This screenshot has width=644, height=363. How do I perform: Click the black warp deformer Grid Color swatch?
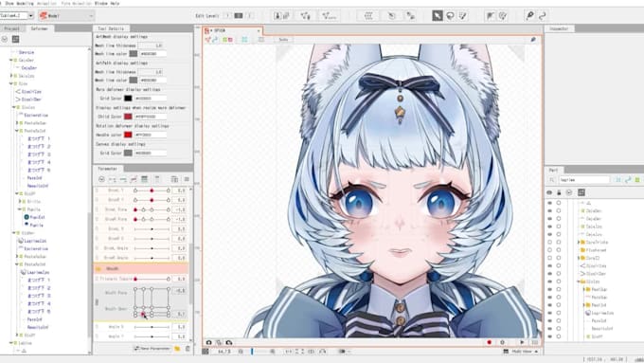128,99
